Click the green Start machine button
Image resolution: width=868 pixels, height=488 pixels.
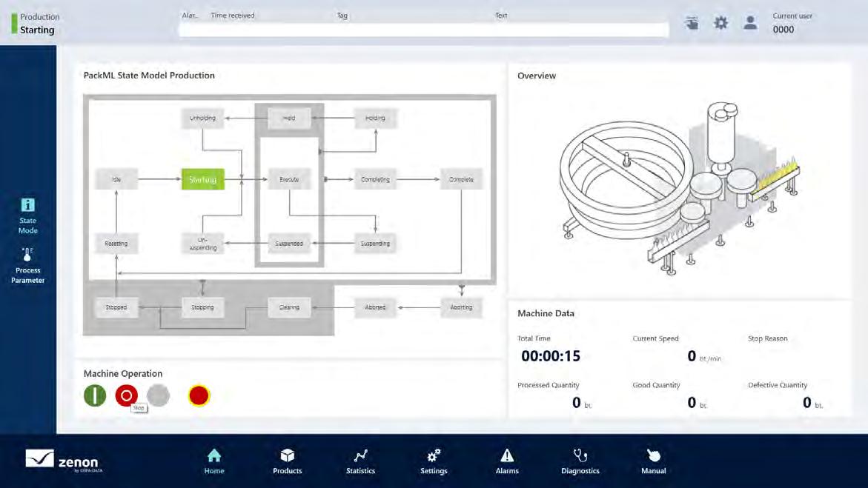tap(95, 395)
